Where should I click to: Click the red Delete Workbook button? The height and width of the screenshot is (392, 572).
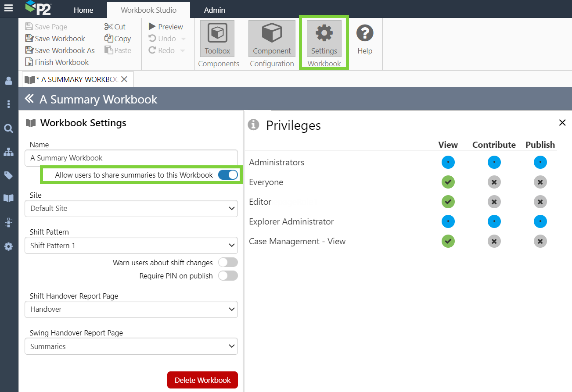click(202, 380)
